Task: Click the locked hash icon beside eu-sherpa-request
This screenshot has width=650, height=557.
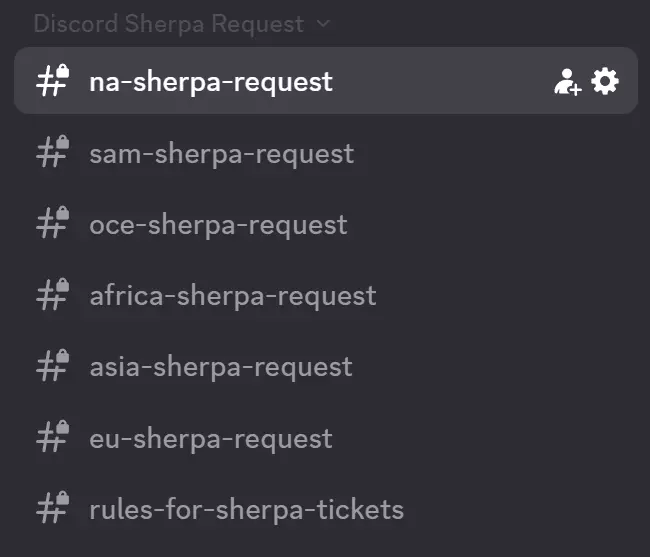Action: 52,438
